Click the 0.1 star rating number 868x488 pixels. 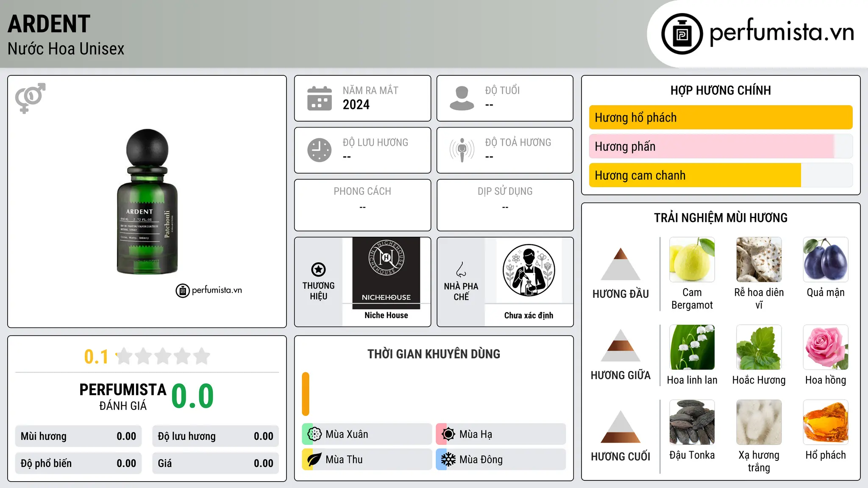96,357
